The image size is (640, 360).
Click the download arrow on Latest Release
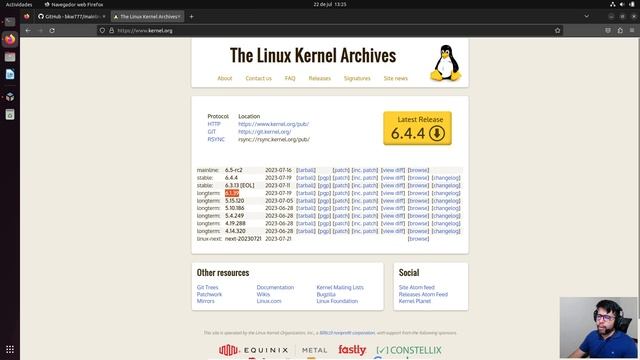pyautogui.click(x=437, y=133)
